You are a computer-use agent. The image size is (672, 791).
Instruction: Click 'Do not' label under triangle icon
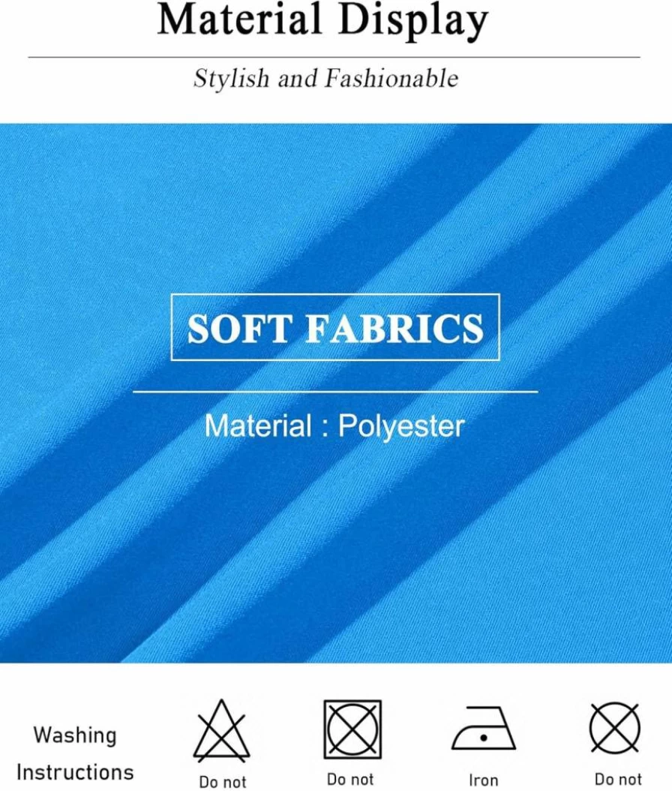[x=222, y=782]
